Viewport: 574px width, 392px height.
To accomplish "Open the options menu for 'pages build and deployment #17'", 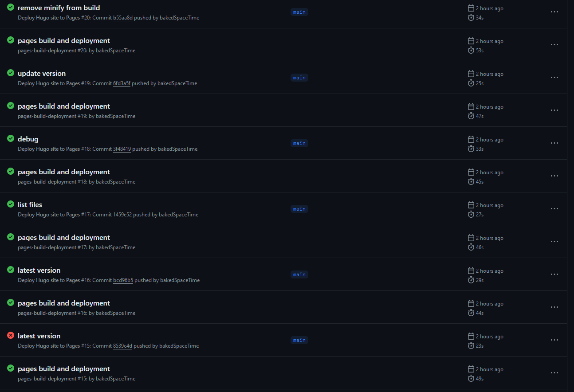I will pos(554,241).
